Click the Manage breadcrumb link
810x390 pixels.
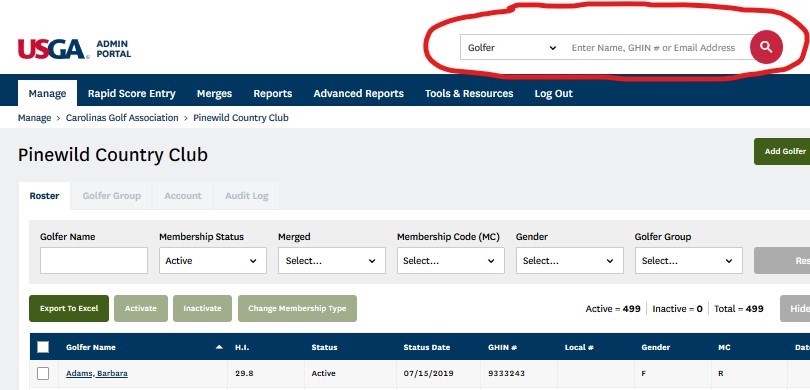point(35,118)
